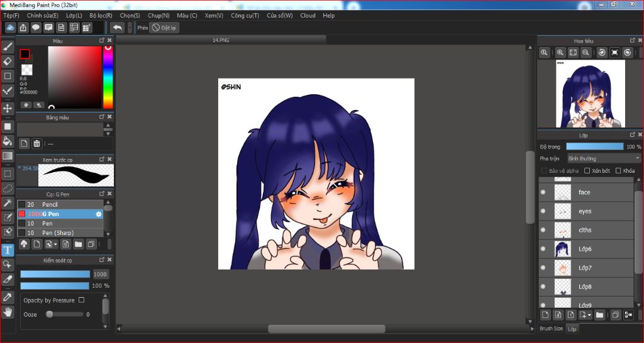644x343 pixels.
Task: Open G Pen brush settings gear
Action: tap(99, 214)
